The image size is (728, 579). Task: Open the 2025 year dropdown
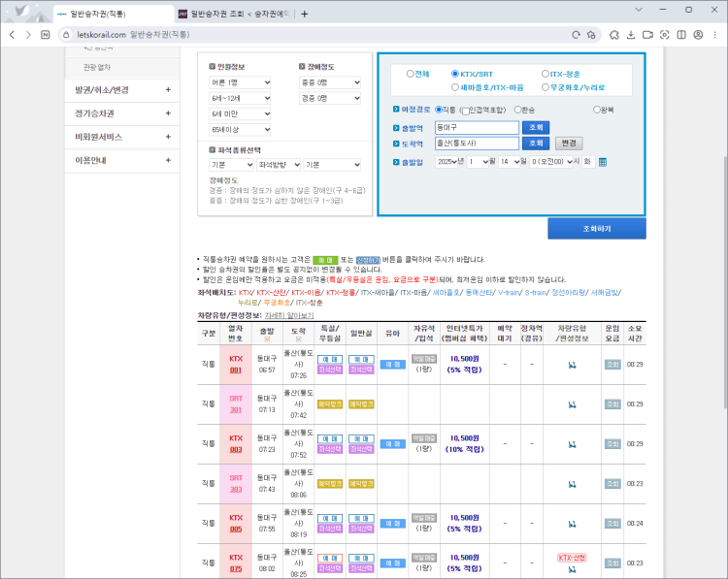click(x=447, y=162)
